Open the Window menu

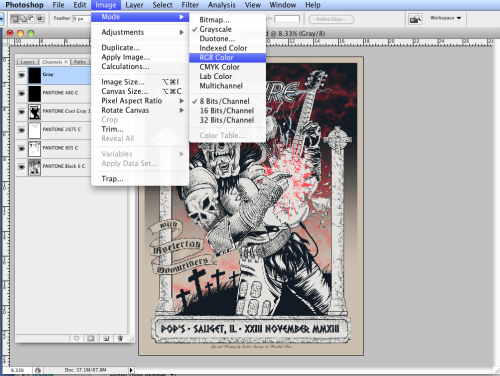[x=283, y=5]
